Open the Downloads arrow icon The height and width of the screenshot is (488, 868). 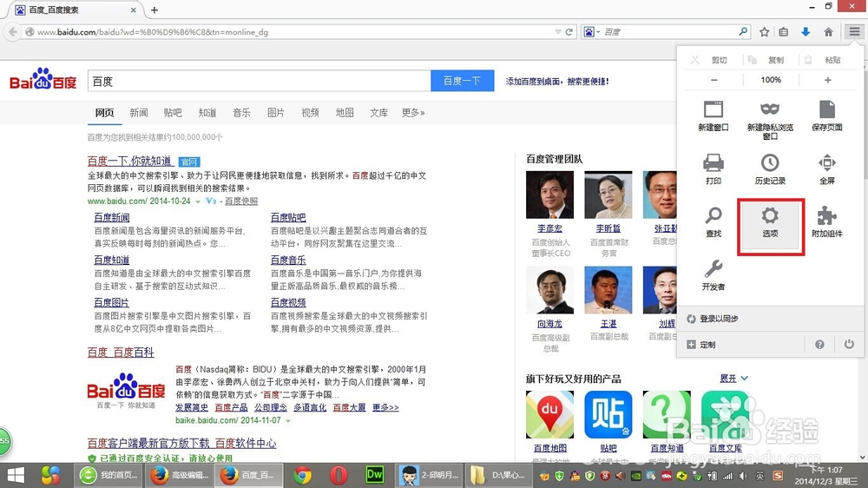[806, 32]
